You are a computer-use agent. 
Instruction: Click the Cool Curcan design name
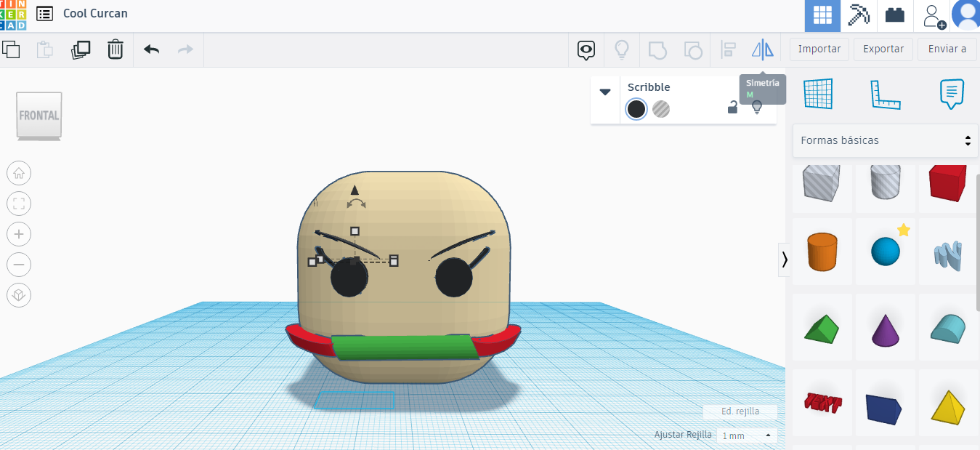coord(95,13)
